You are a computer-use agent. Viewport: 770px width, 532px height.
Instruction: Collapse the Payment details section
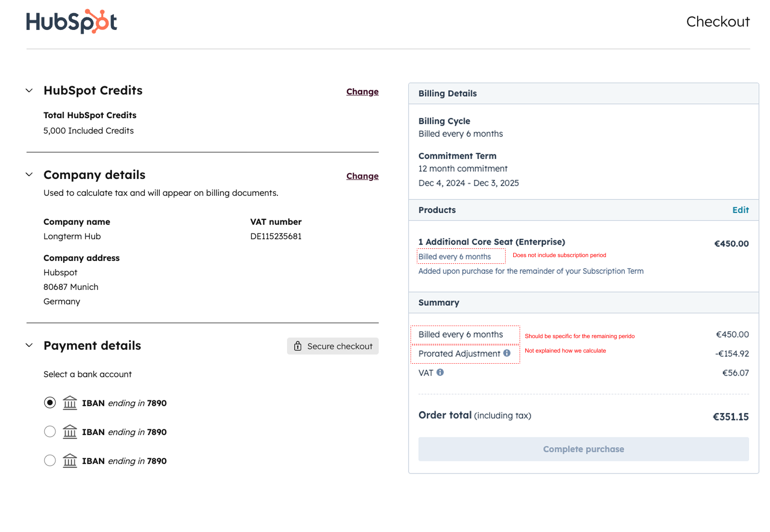[x=29, y=345]
